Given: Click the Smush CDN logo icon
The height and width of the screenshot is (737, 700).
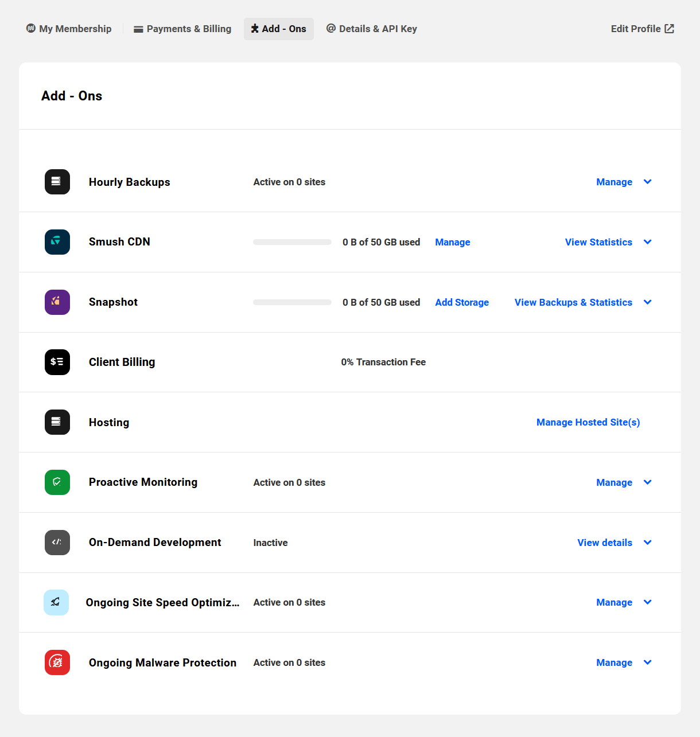Looking at the screenshot, I should click(57, 242).
